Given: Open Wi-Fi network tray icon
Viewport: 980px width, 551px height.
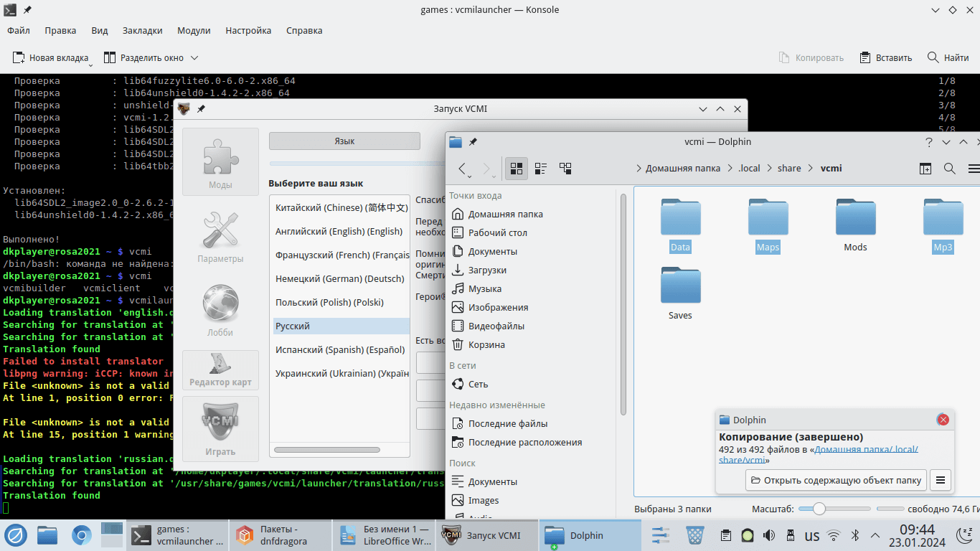Looking at the screenshot, I should click(x=834, y=535).
